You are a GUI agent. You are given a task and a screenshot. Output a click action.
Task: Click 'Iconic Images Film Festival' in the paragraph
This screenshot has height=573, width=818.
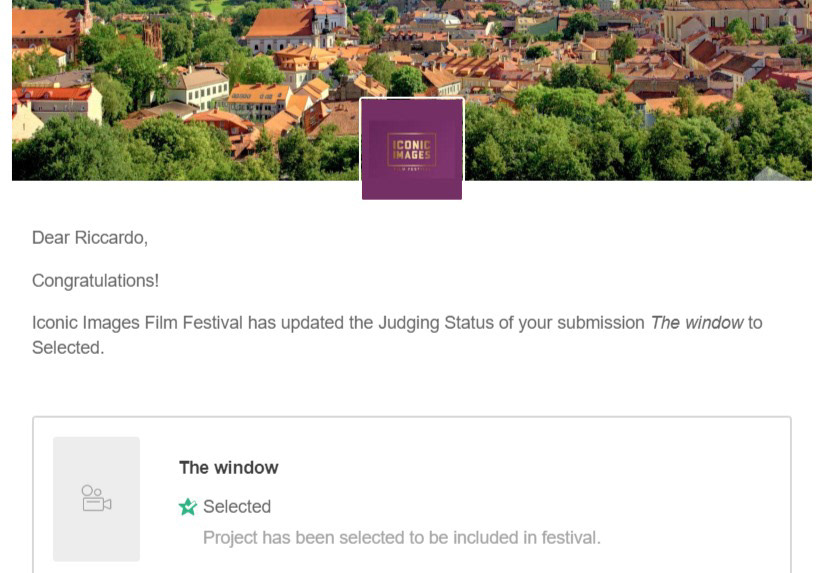click(130, 323)
